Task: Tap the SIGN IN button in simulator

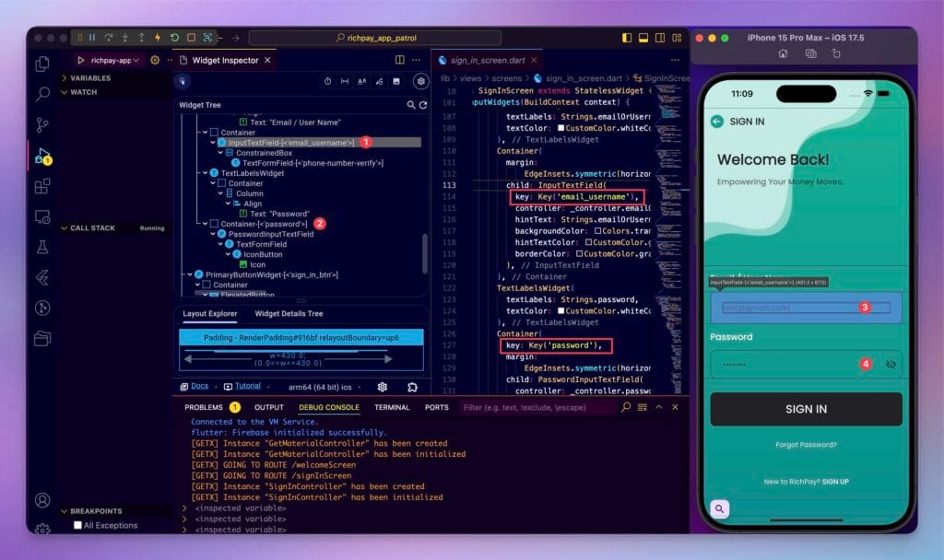Action: tap(806, 409)
